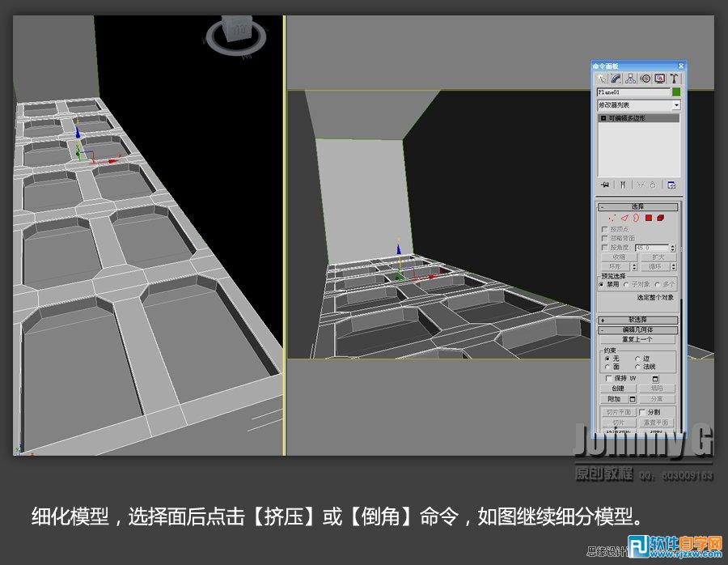This screenshot has width=728, height=565.
Task: Click the Make Unique icon below the stack
Action: click(x=641, y=185)
